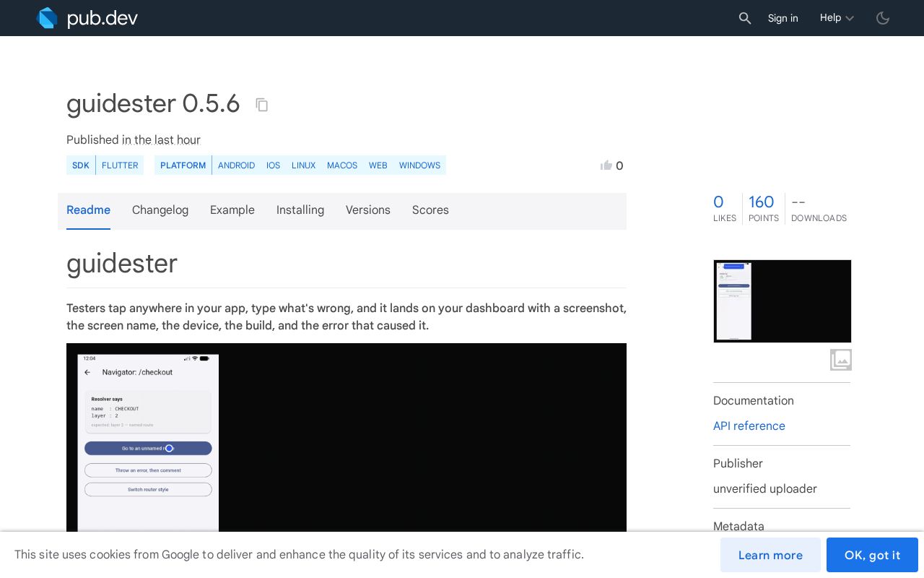
Task: Open the screenshot gallery image icon
Action: 841,360
